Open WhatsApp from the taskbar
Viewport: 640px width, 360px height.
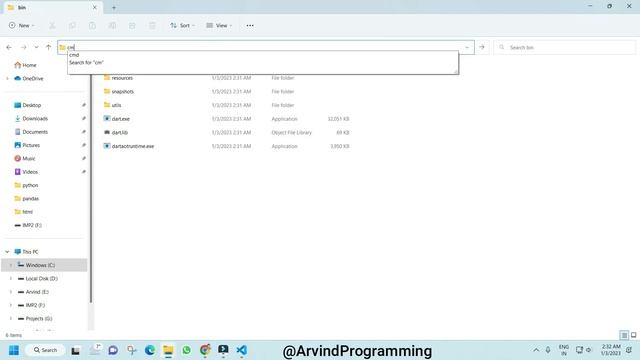pos(187,350)
